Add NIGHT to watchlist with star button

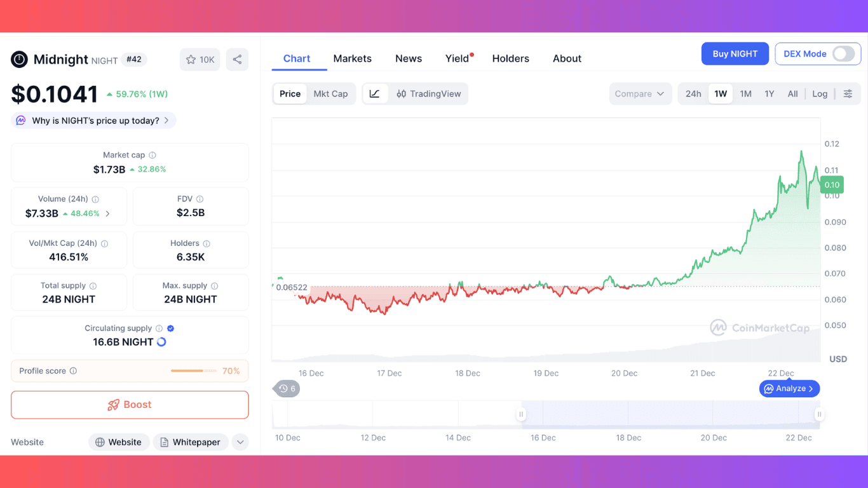click(200, 60)
